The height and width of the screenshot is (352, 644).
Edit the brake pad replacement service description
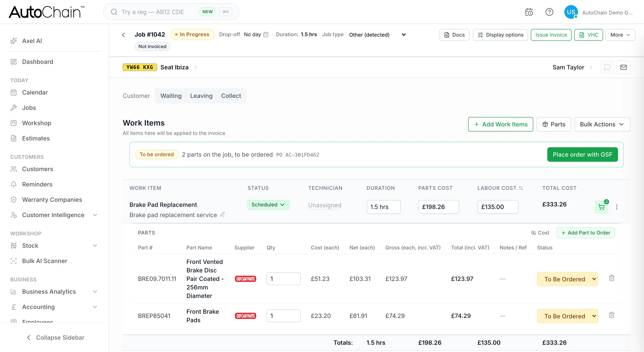point(222,214)
